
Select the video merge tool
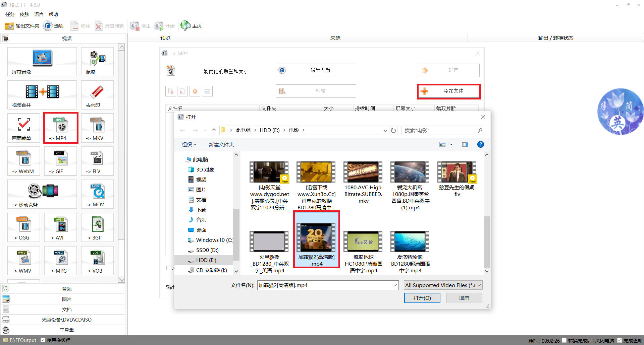click(x=42, y=95)
